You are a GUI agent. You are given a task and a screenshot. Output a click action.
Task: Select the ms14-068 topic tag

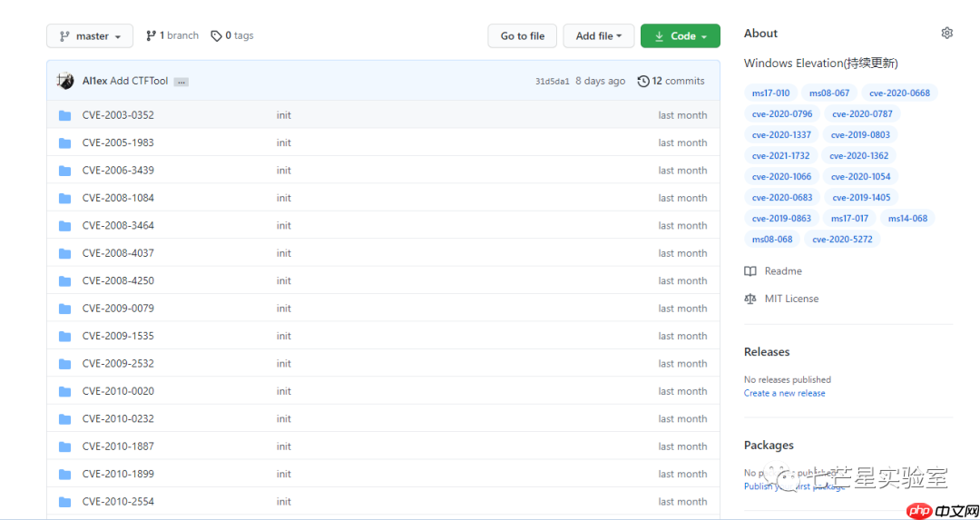coord(907,218)
